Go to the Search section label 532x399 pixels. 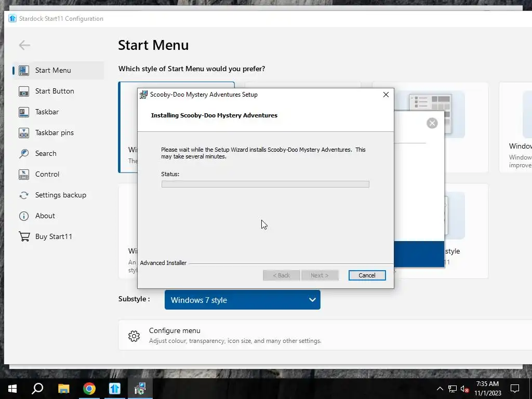click(x=46, y=153)
